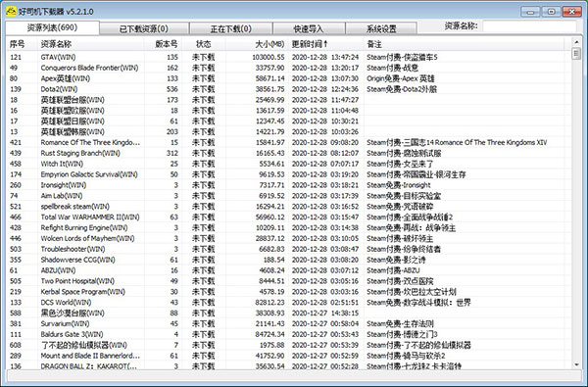Viewport: 588px width, 387px height.
Task: Click note Steam付费-坎巴拉太空计划
Action: 412,292
